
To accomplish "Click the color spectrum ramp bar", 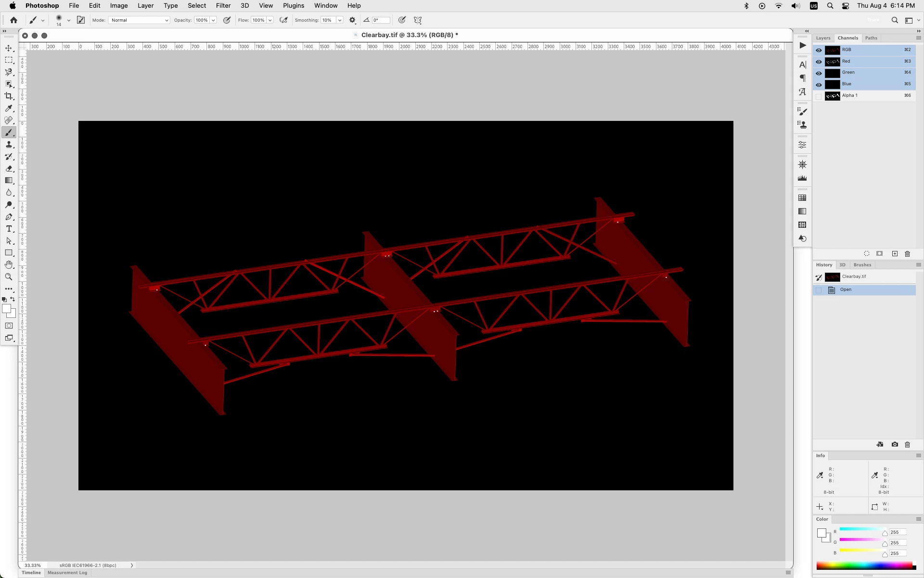I will click(864, 565).
